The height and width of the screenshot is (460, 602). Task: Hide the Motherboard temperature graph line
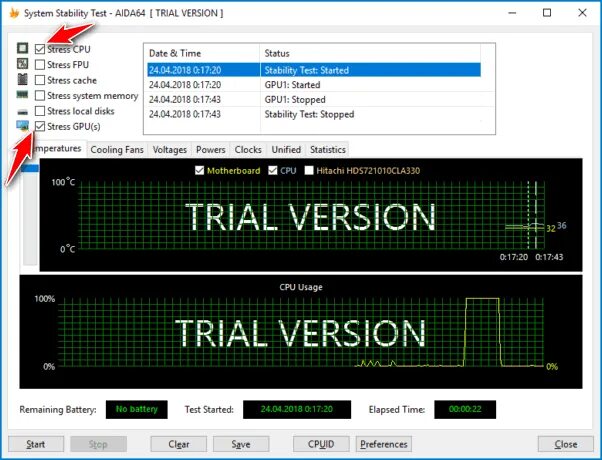[199, 170]
